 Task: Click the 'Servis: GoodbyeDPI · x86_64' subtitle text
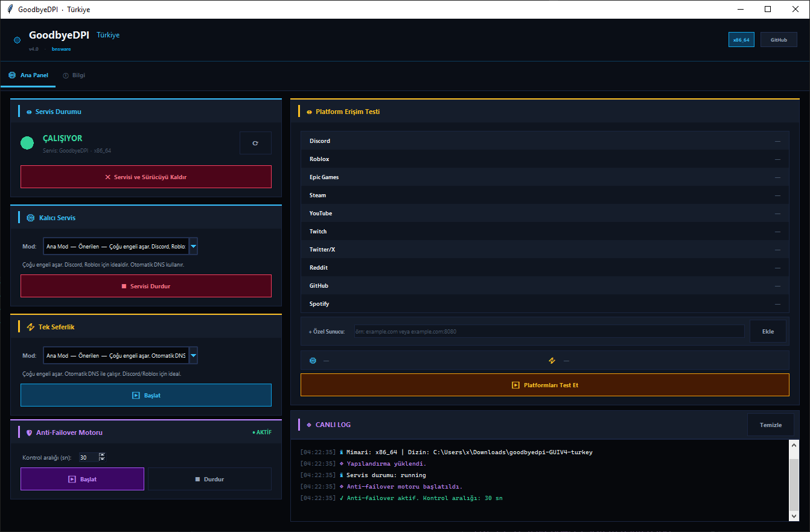point(77,151)
